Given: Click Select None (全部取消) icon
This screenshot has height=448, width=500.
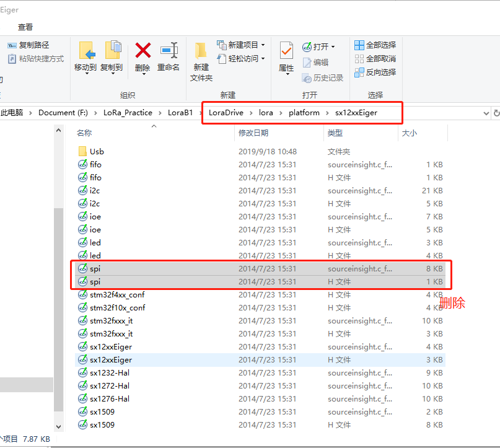Looking at the screenshot, I should [359, 59].
